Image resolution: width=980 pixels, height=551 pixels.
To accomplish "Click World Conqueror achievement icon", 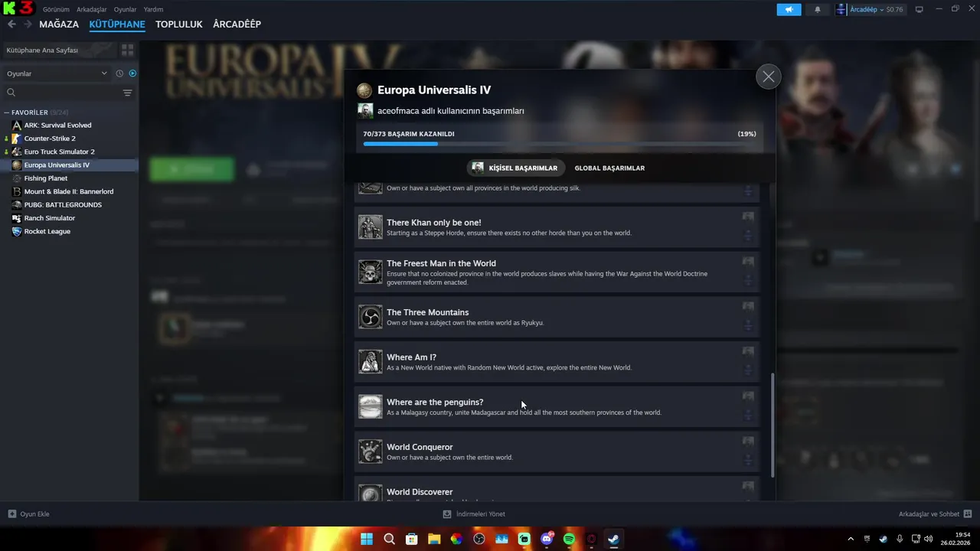I will pyautogui.click(x=371, y=452).
